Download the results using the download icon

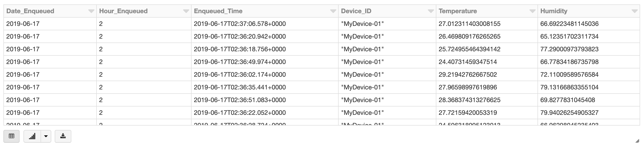[63, 136]
